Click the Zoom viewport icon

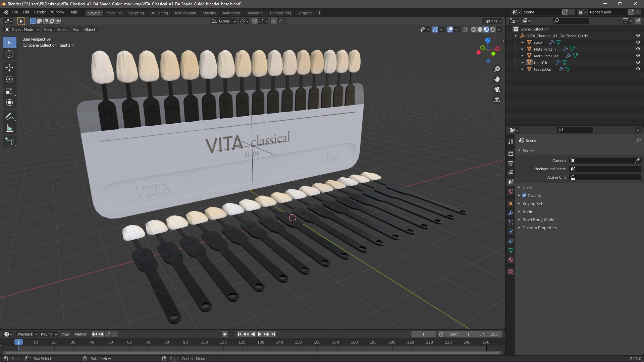497,69
